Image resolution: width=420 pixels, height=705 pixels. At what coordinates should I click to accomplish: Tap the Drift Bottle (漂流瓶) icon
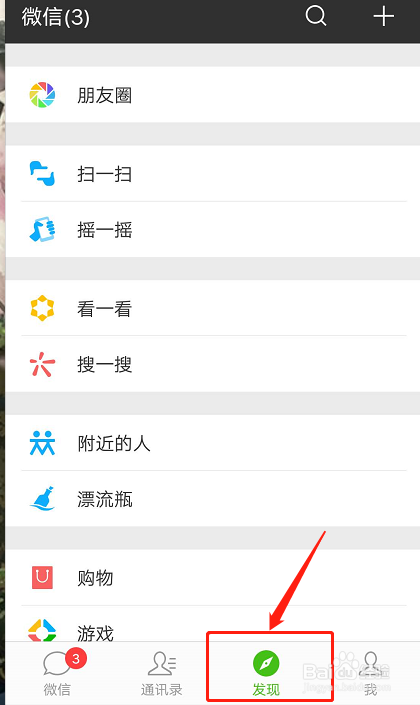pyautogui.click(x=42, y=499)
